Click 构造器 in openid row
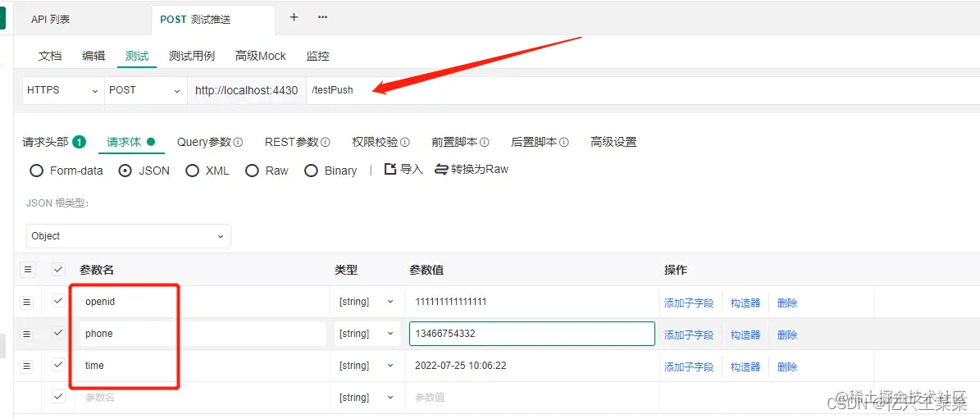This screenshot has width=980, height=419. pyautogui.click(x=745, y=303)
